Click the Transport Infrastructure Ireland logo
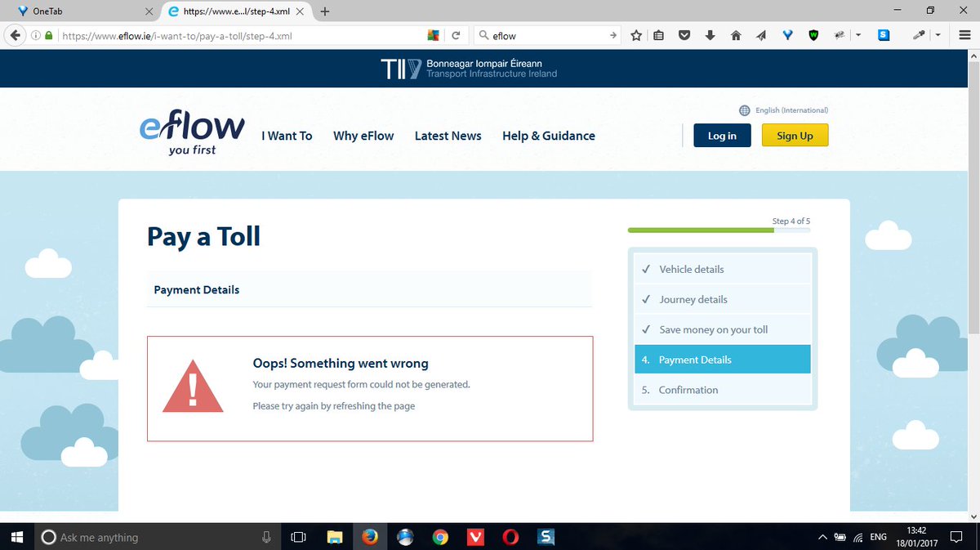 pos(469,69)
